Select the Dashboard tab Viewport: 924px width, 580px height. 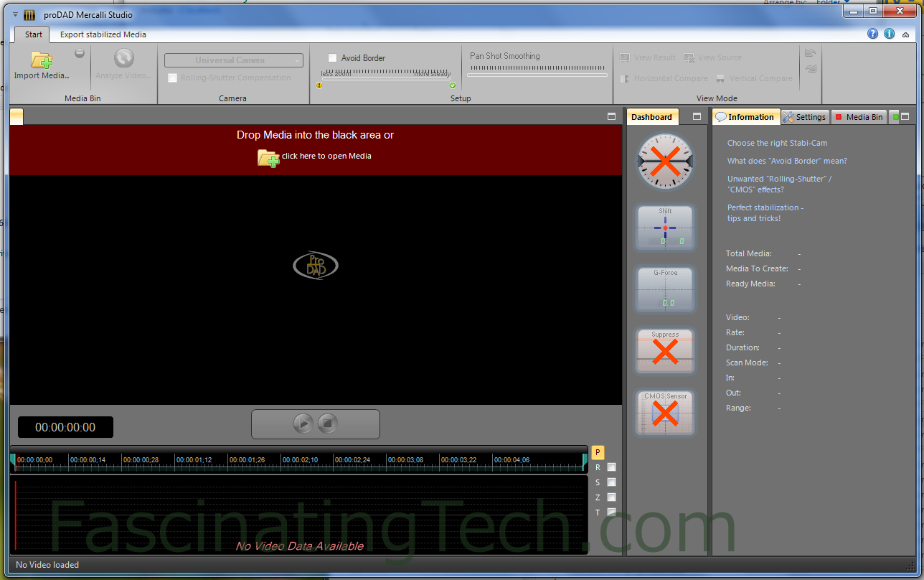[652, 117]
